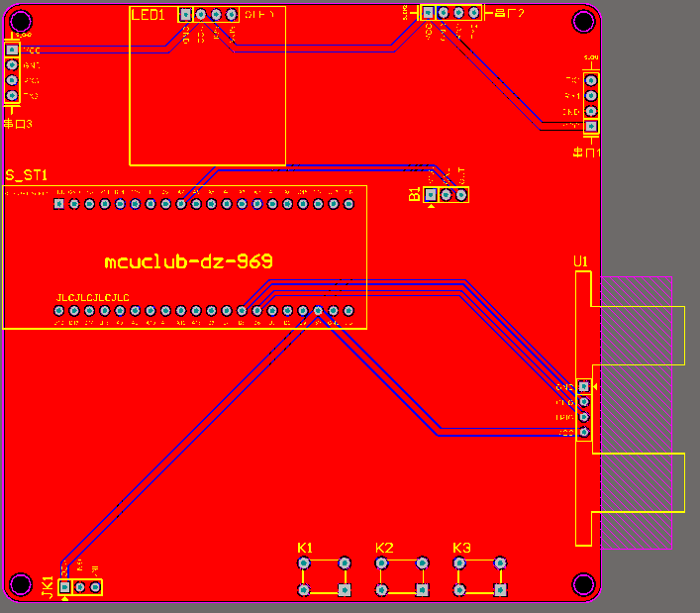This screenshot has height=613, width=700.
Task: Select the bottom-left mounting hole
Action: [x=21, y=584]
